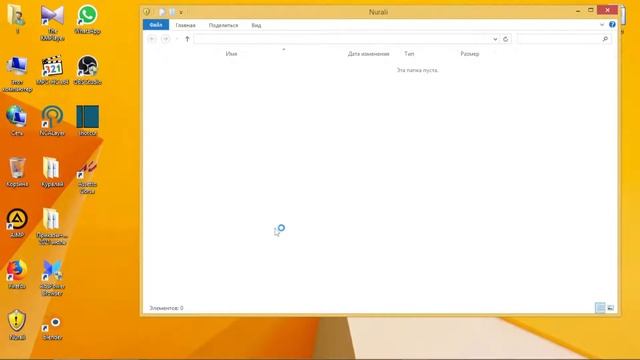Launch the AIMP desktop shortcut
640x360 pixels.
point(17,223)
